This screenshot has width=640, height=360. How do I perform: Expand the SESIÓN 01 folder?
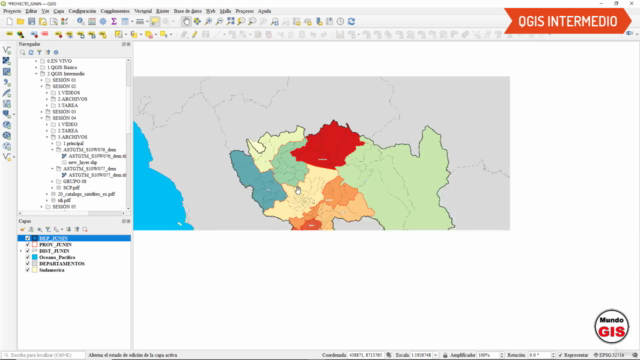coord(42,80)
